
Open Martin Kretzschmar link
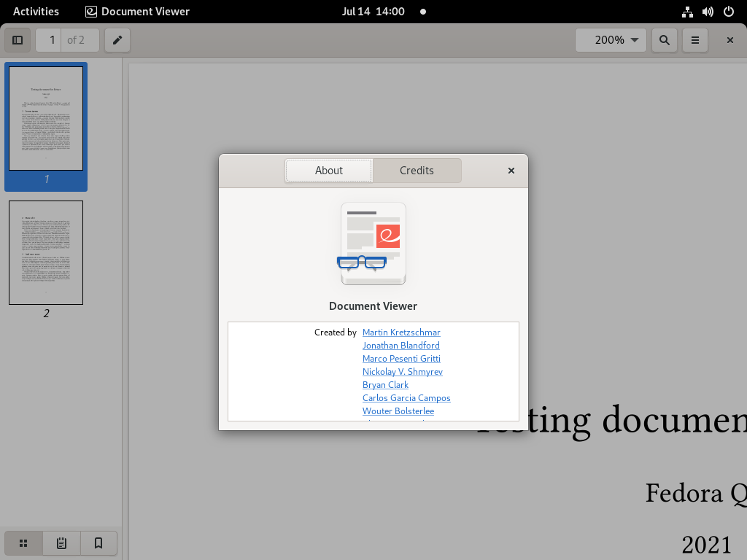coord(401,332)
